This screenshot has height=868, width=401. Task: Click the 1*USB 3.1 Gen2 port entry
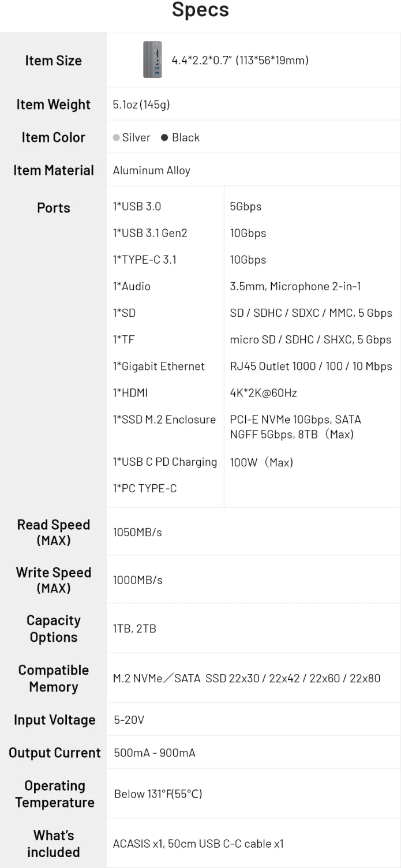click(150, 233)
